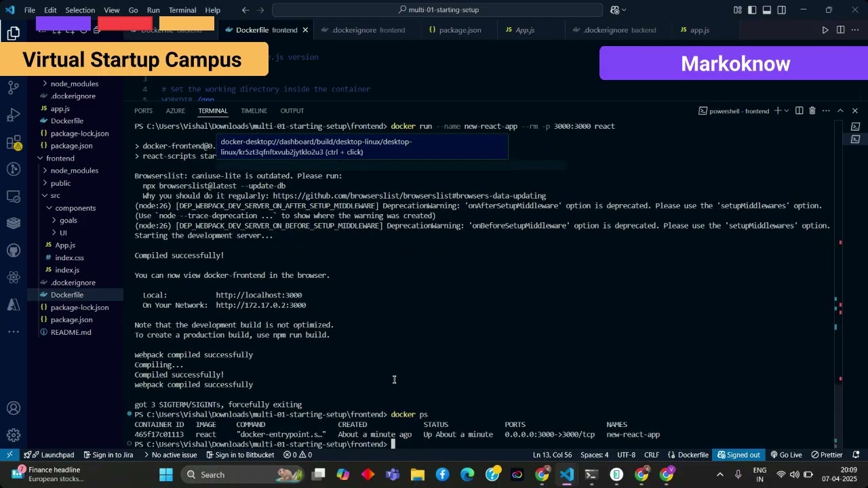Open the Azure view in activity bar

click(x=14, y=304)
